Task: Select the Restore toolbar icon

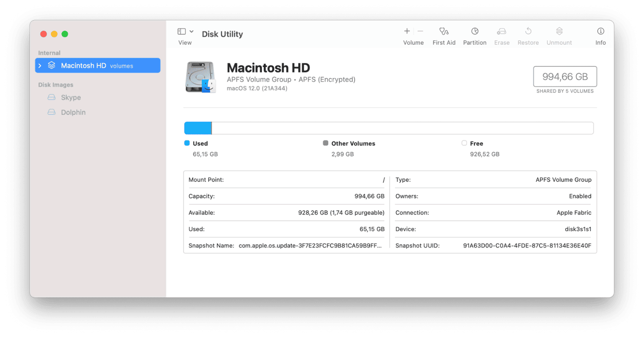Action: (528, 34)
